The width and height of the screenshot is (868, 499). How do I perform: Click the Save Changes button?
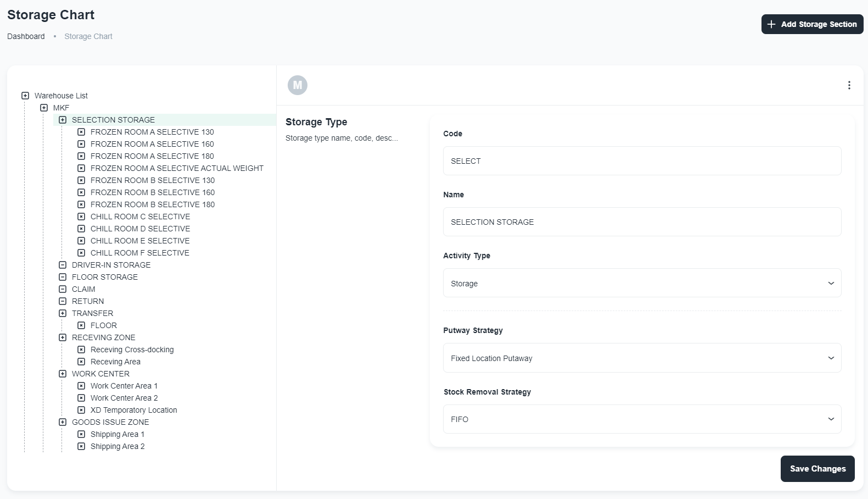pos(817,469)
